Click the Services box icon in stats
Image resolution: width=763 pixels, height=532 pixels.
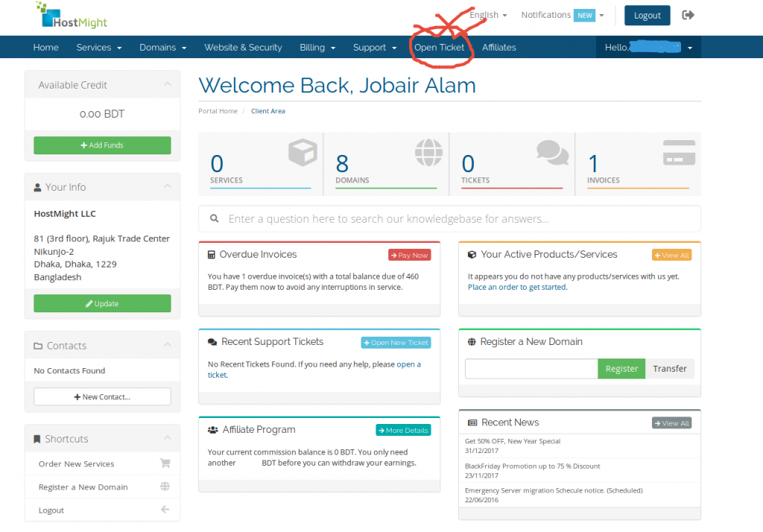(303, 152)
